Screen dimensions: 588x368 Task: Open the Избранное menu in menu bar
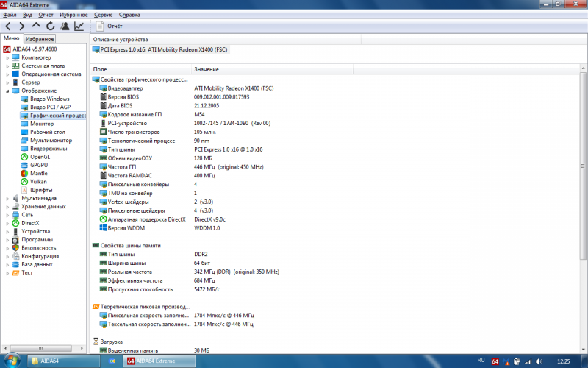pos(73,15)
